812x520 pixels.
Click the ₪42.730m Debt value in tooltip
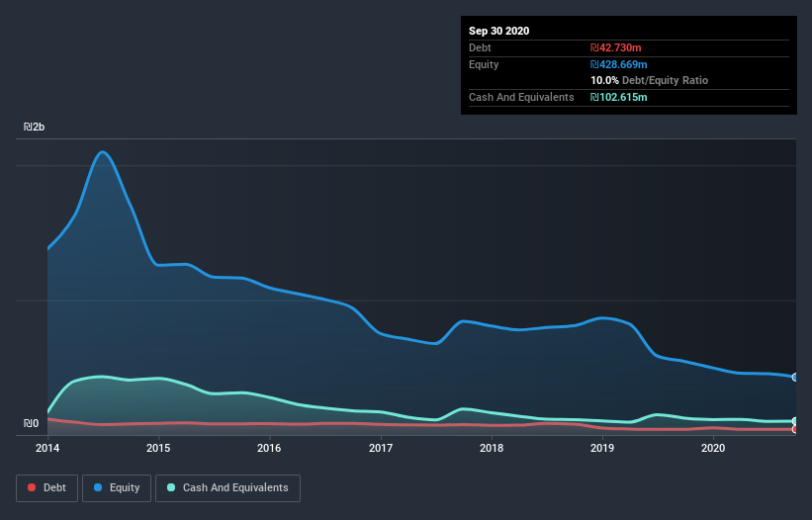[x=616, y=47]
